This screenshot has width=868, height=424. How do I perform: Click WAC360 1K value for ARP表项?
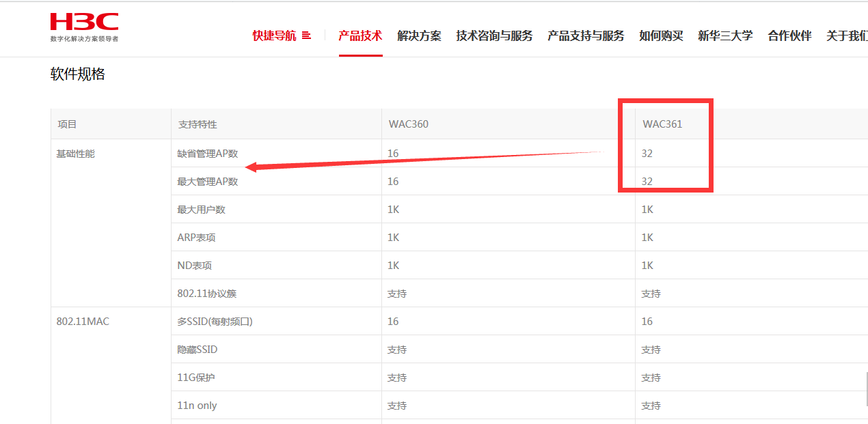coord(394,238)
